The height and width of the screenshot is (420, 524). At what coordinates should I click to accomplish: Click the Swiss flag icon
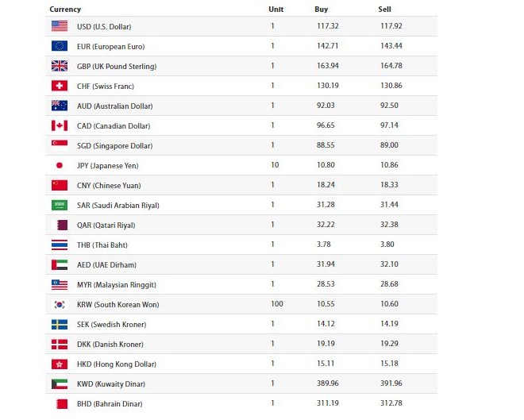[60, 86]
